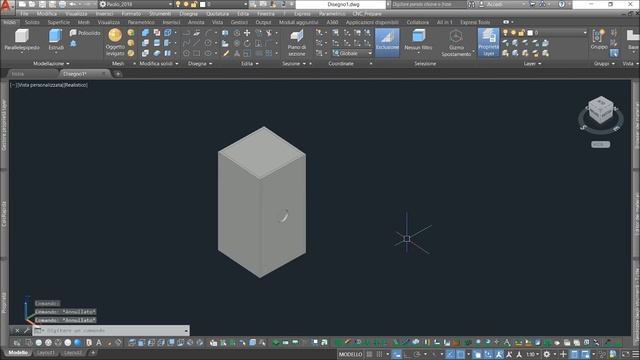Click the white layer color swatch in ribbon
Viewport: 640px width, 360px height.
(x=529, y=33)
